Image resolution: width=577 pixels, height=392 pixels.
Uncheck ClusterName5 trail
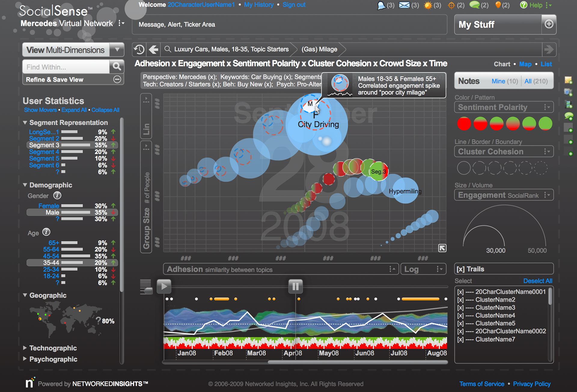460,323
